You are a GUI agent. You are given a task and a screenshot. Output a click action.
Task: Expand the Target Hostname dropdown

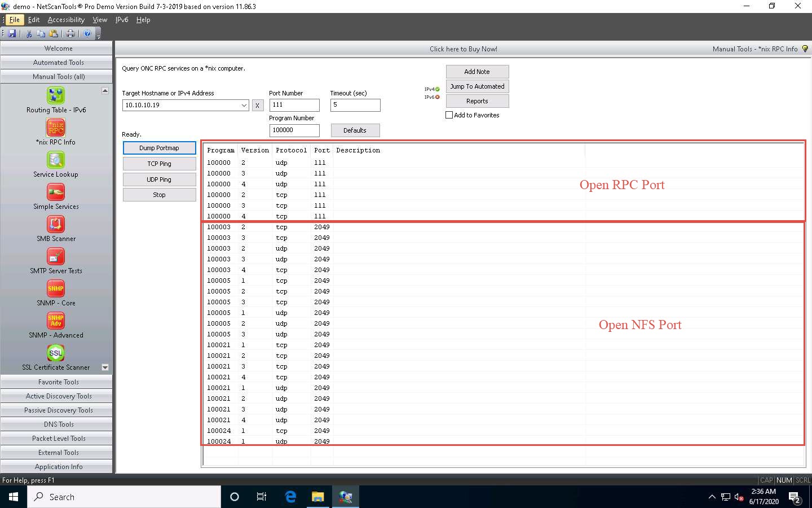(244, 105)
